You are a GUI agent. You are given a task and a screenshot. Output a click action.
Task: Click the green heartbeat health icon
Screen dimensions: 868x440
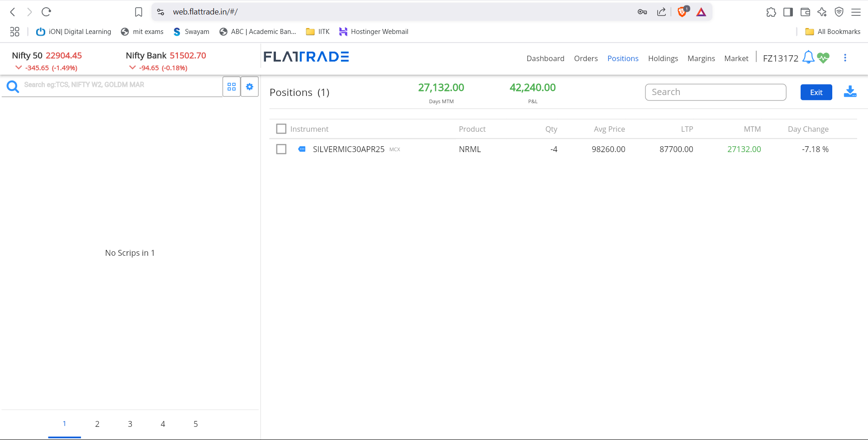click(823, 58)
